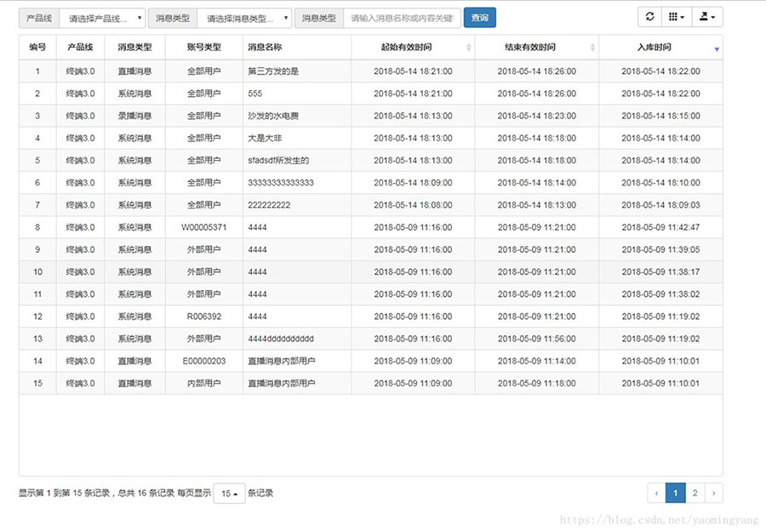The height and width of the screenshot is (532, 766).
Task: Go to previous page arrow
Action: (656, 493)
